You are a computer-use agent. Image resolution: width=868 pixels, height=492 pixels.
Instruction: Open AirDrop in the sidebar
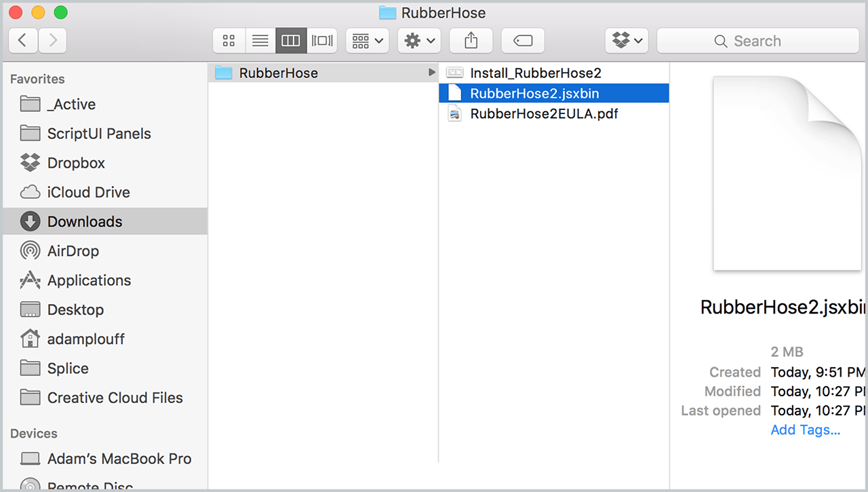pyautogui.click(x=73, y=251)
